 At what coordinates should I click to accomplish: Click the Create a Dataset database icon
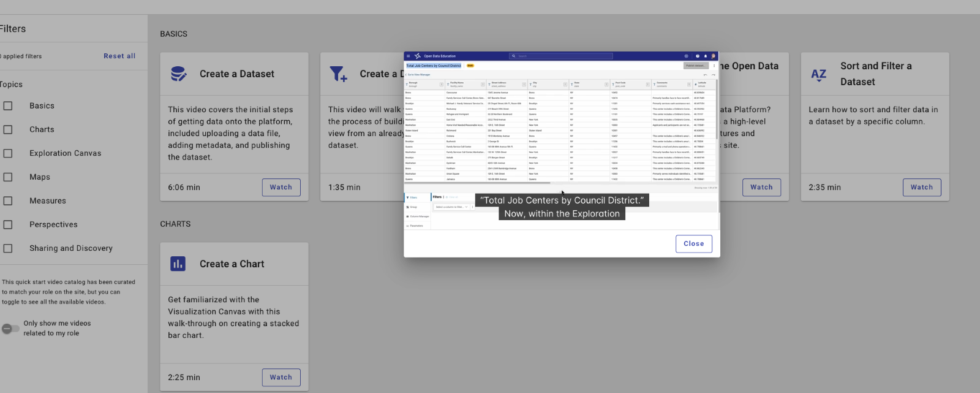point(179,74)
